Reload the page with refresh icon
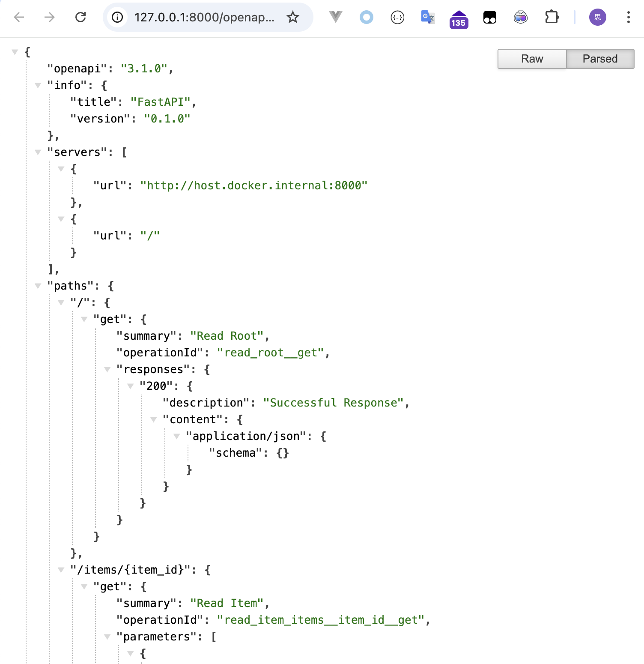This screenshot has height=664, width=644. coord(80,17)
